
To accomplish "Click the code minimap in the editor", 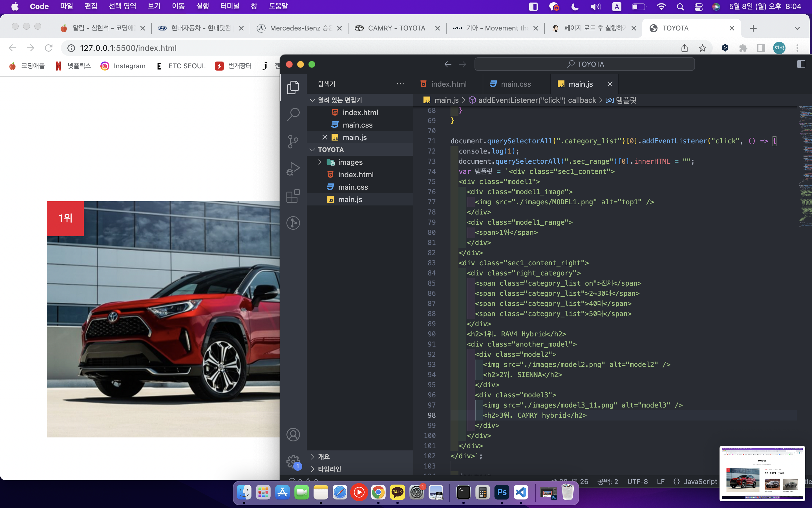I will click(x=805, y=166).
